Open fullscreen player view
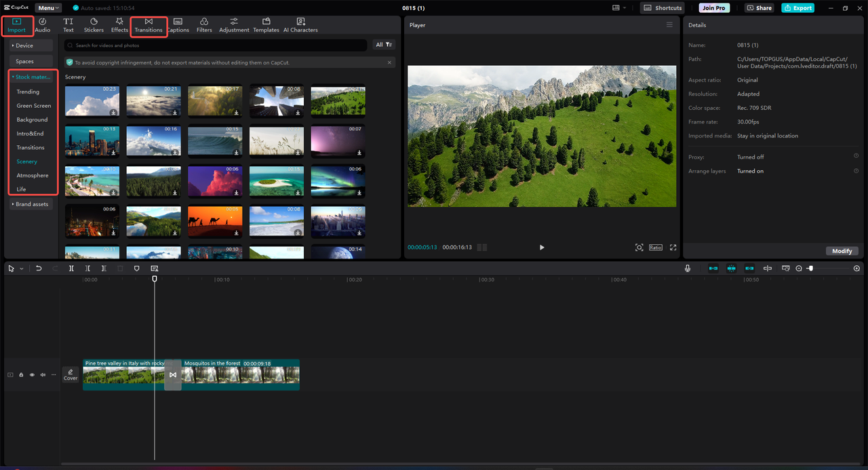This screenshot has width=868, height=470. (673, 248)
